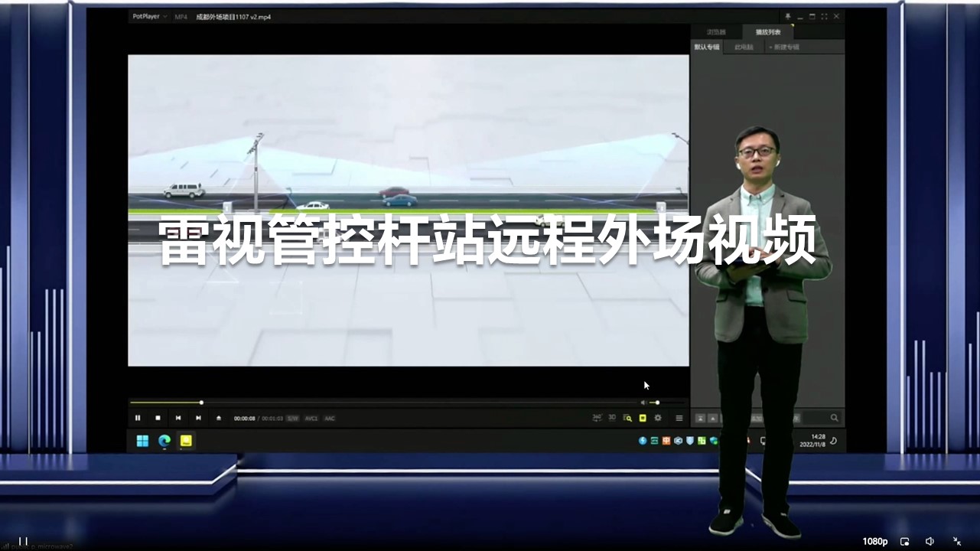Click the 新建专辑 button

tap(783, 47)
